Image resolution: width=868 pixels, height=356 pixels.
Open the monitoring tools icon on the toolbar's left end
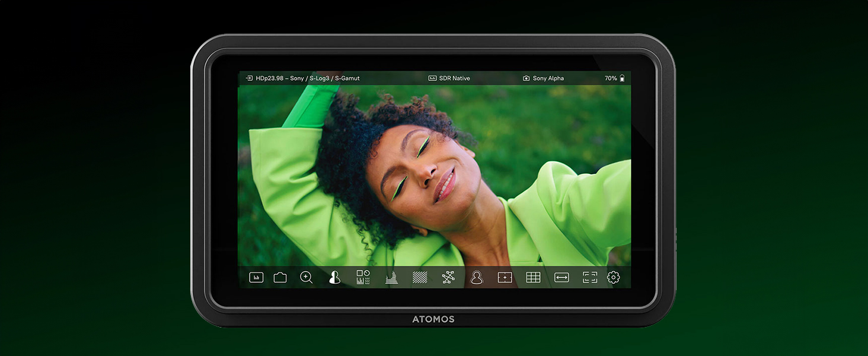(256, 277)
